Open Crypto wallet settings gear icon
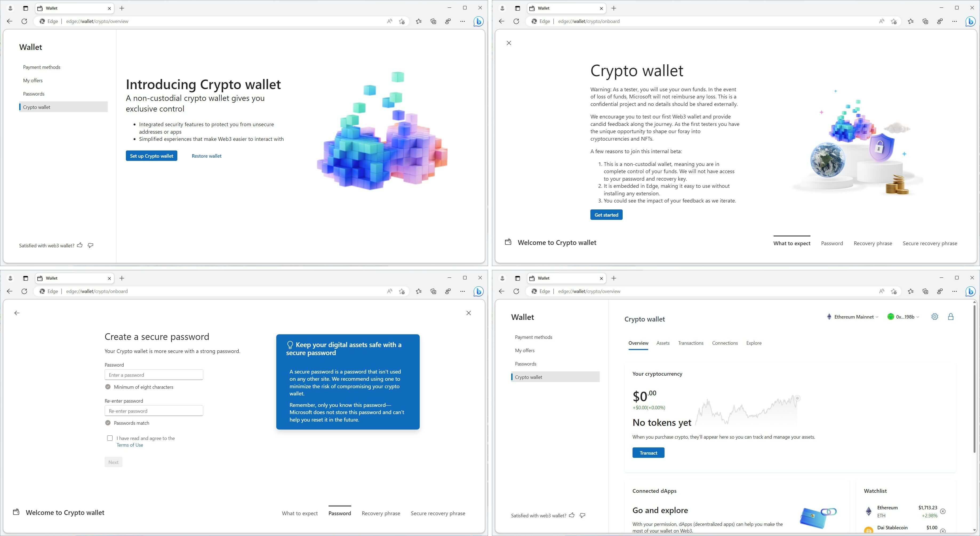Screen dimensions: 980x536 click(x=935, y=317)
